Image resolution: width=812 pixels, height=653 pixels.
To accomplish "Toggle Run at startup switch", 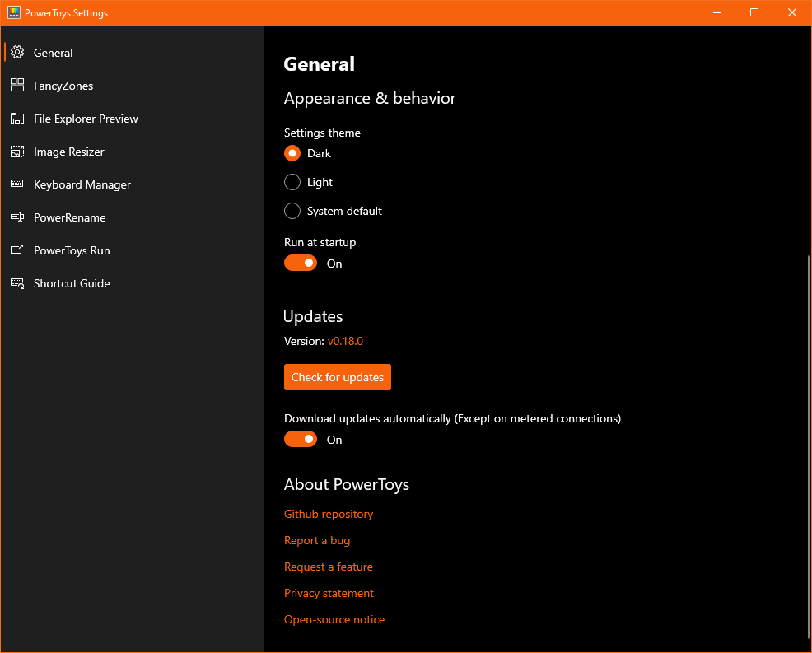I will click(301, 263).
